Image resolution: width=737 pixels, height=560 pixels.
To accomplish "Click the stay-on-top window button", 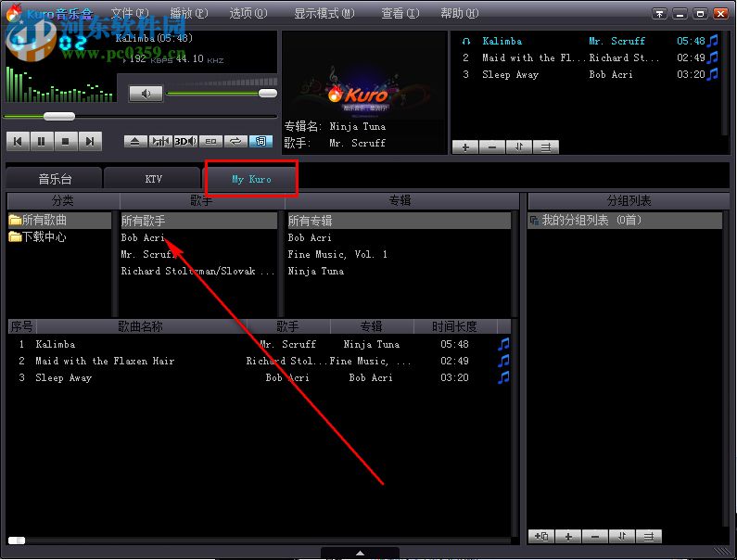I will (659, 14).
